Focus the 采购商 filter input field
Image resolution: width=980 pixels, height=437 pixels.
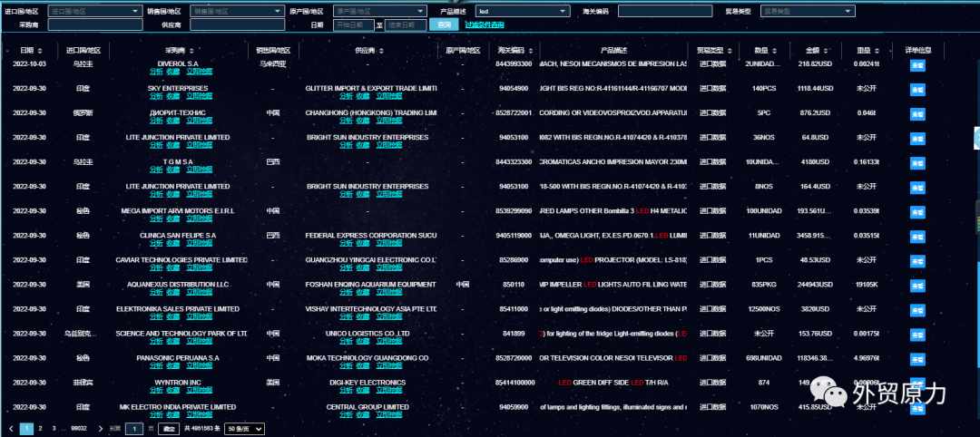click(x=95, y=25)
